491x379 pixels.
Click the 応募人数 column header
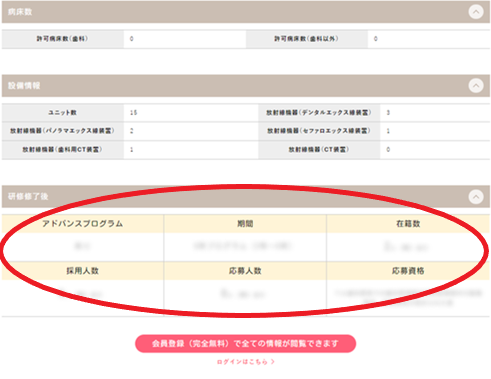(245, 271)
